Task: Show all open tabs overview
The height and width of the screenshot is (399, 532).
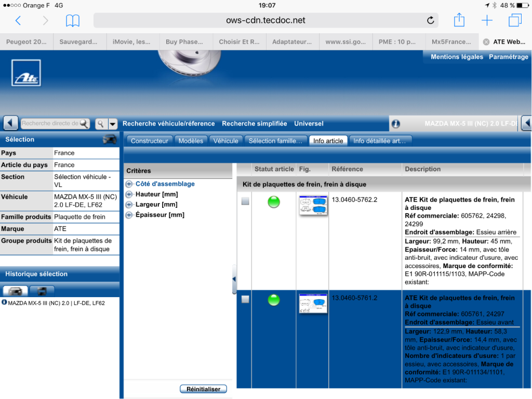Action: tap(515, 20)
